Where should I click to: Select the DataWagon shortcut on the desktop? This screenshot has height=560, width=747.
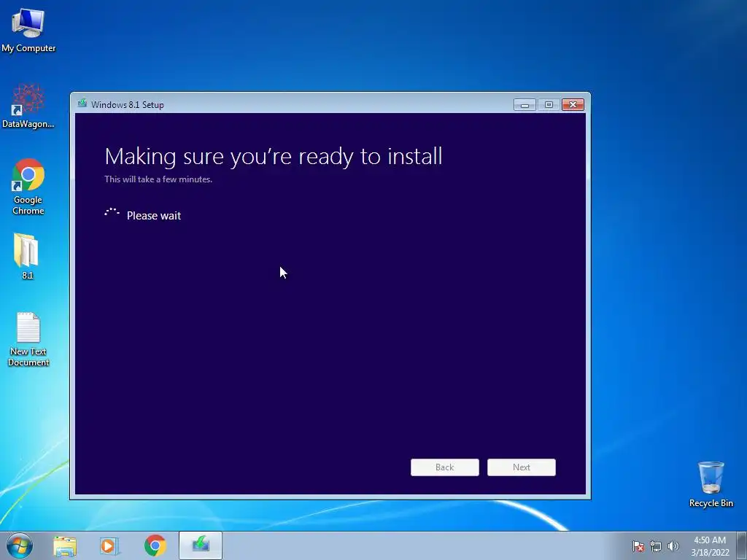point(28,106)
